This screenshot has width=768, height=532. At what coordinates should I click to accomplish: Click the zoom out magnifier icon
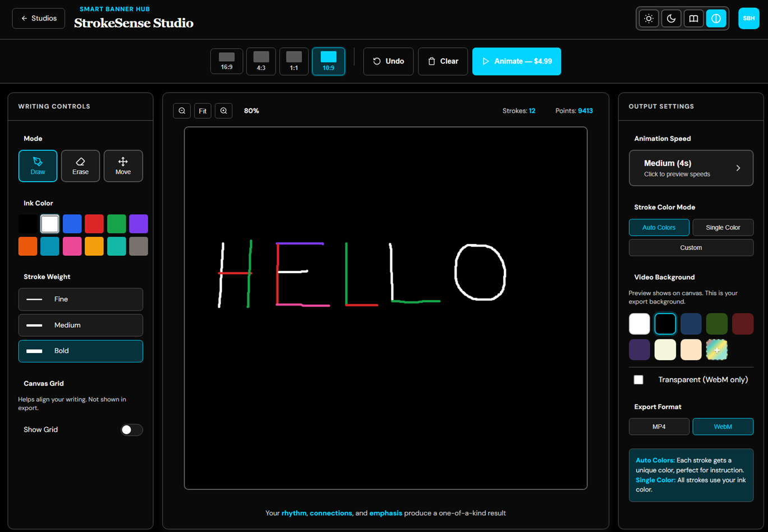[182, 111]
